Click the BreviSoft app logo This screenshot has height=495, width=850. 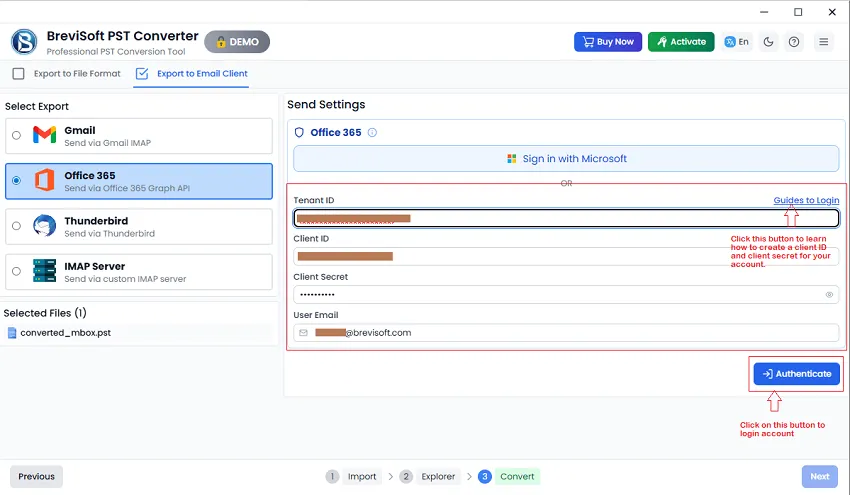(x=24, y=41)
